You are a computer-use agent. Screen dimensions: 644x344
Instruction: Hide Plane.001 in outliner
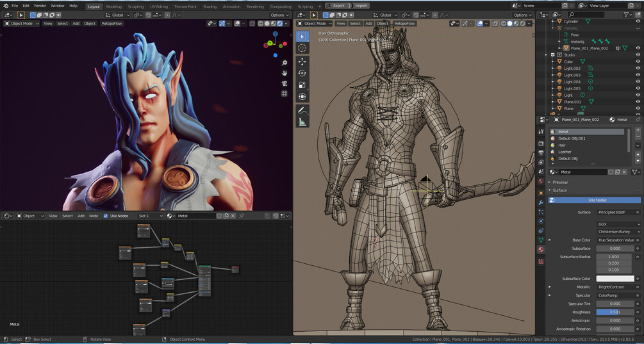[x=638, y=102]
